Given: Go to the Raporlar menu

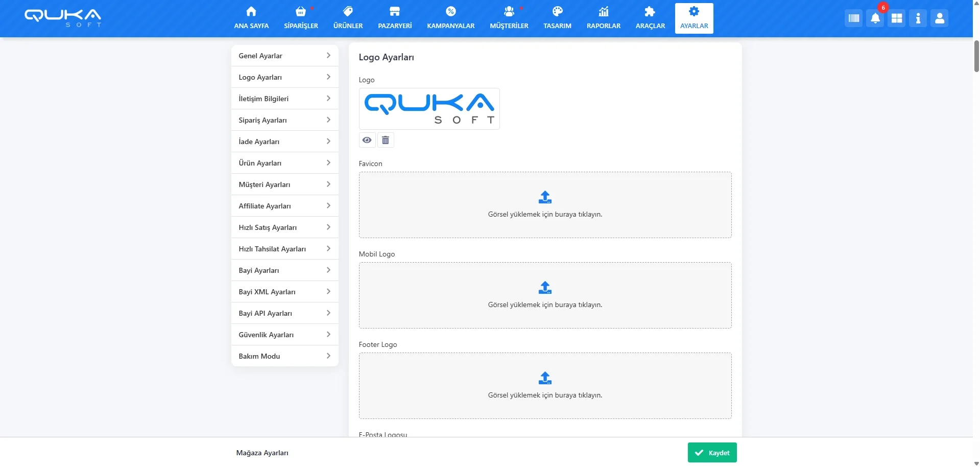Looking at the screenshot, I should pyautogui.click(x=603, y=18).
